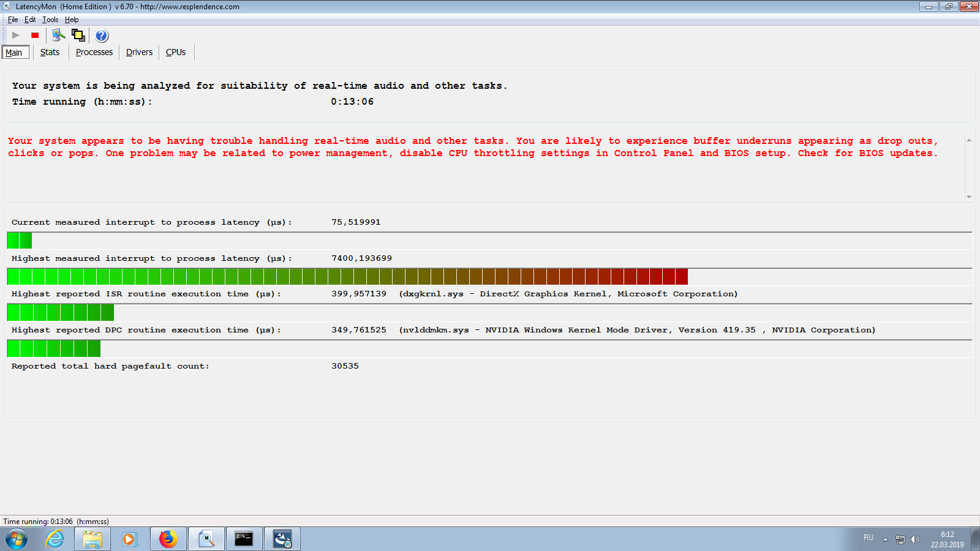This screenshot has height=551, width=980.
Task: Switch to the magnifier-document app in taskbar
Action: (x=206, y=539)
